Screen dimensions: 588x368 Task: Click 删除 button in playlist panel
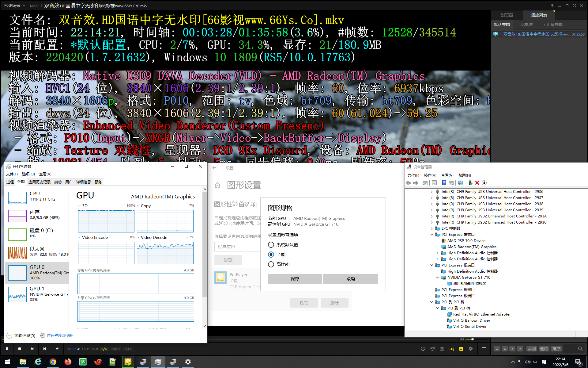tap(544, 349)
